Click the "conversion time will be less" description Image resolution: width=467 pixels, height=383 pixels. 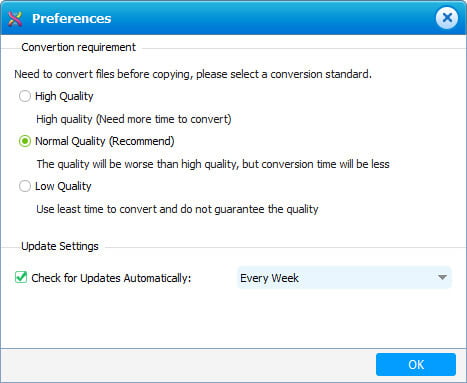[x=213, y=164]
